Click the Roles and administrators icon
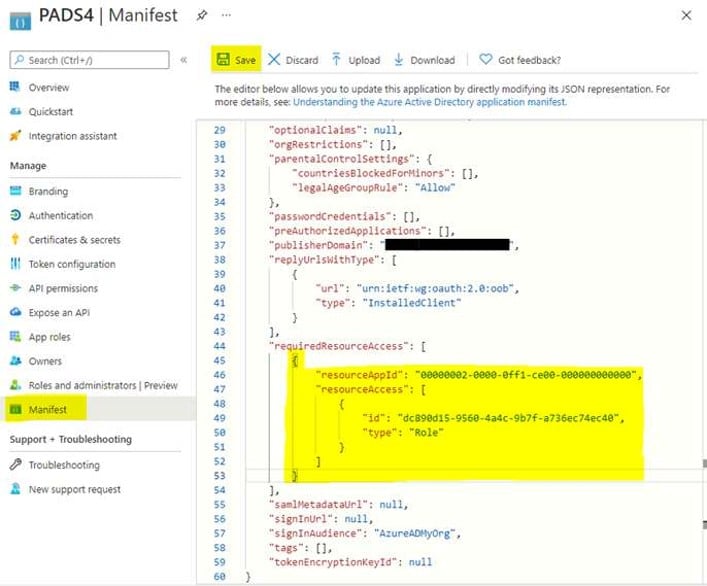Screen dimensions: 707x586 [x=15, y=385]
